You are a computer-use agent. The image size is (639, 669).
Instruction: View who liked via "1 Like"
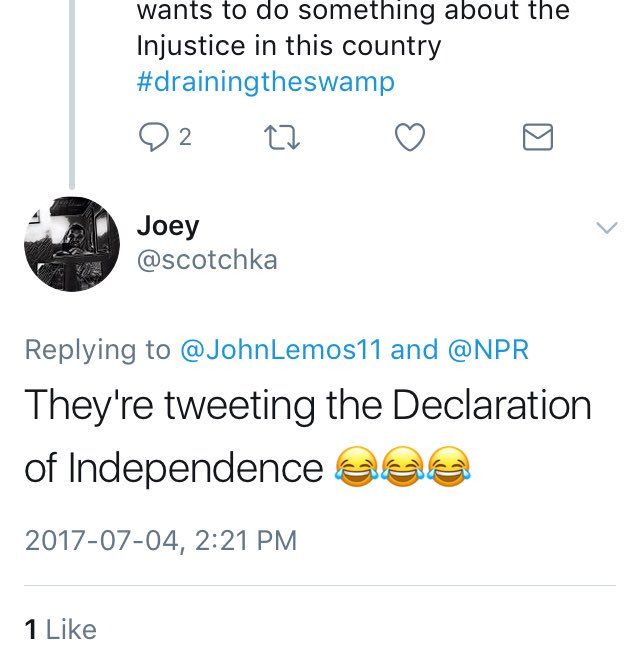point(60,629)
